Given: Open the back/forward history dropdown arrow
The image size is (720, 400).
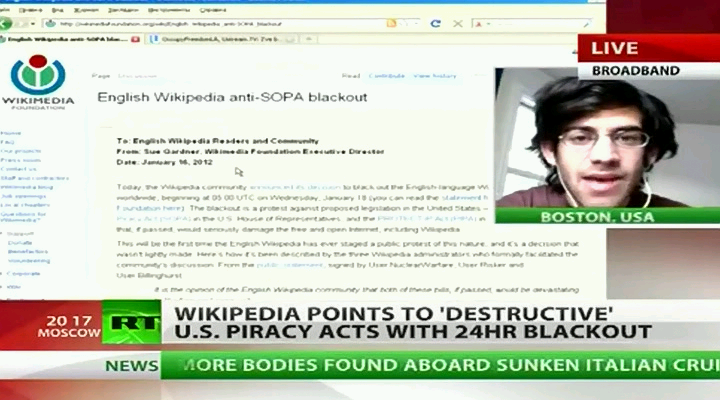Looking at the screenshot, I should pos(33,24).
